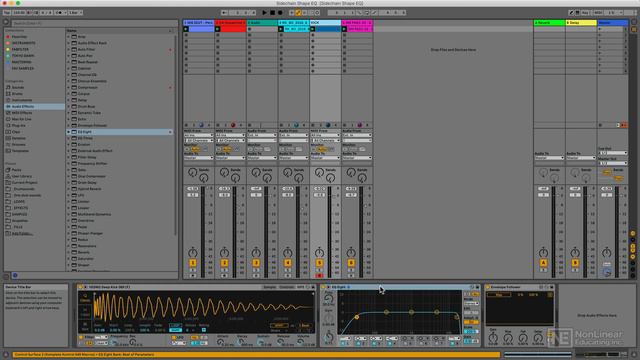Expand the Auto Filter folder

tap(69, 49)
